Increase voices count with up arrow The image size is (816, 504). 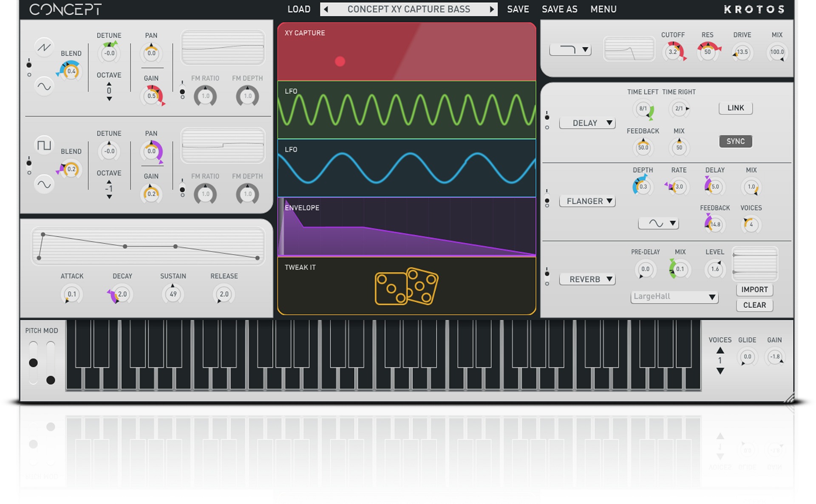tap(720, 351)
